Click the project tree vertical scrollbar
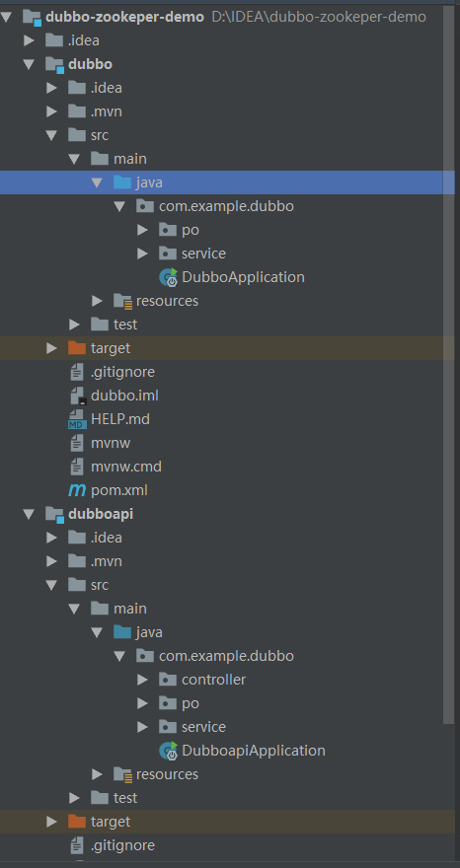The image size is (460, 868). pos(449,363)
